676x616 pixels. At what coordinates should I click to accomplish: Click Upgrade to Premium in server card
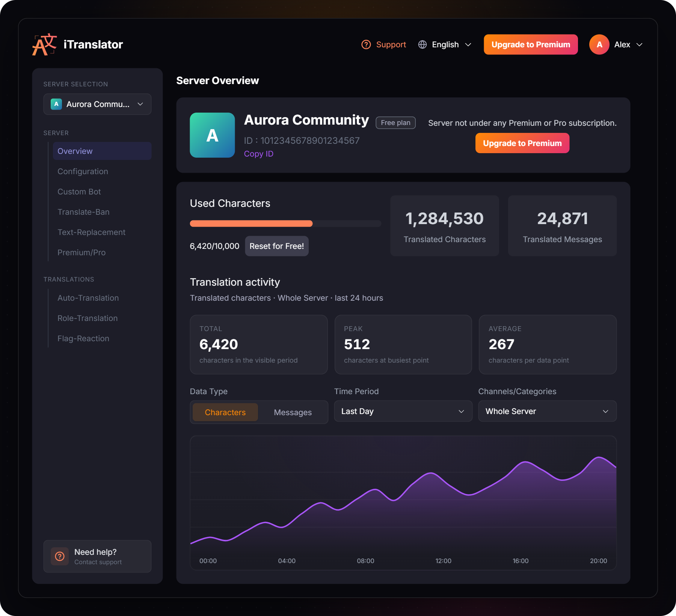click(522, 143)
